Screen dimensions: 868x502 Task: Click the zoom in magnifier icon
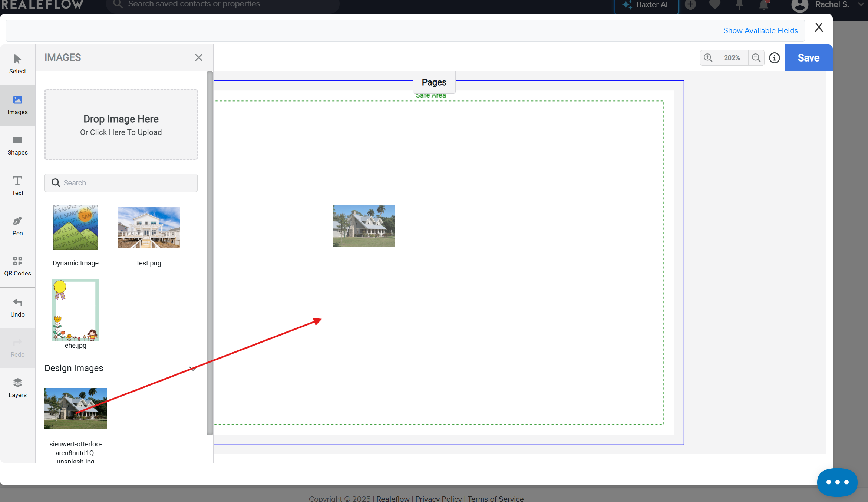(x=708, y=58)
